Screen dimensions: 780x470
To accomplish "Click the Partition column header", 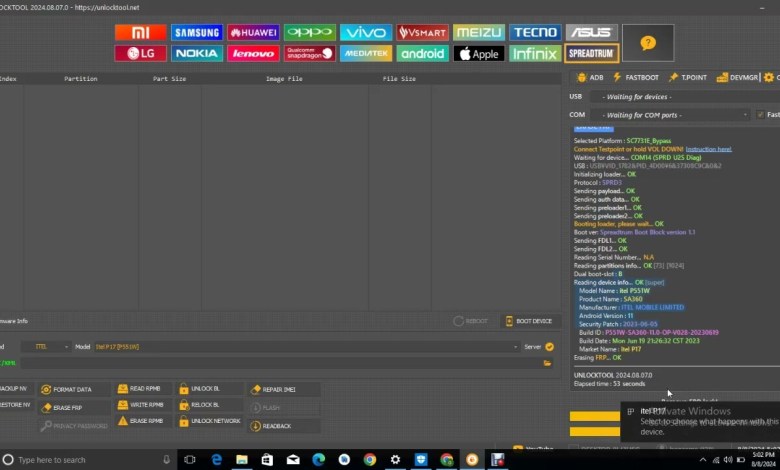I will tap(81, 79).
